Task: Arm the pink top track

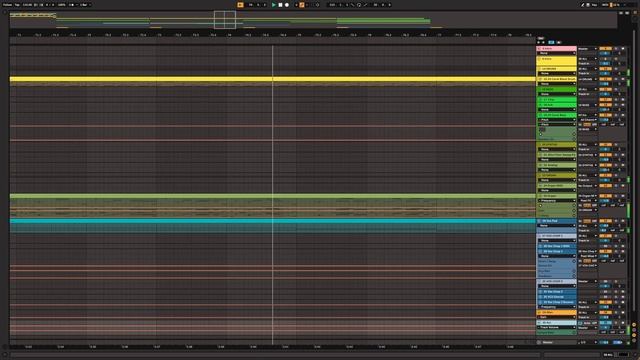Action: pos(623,49)
